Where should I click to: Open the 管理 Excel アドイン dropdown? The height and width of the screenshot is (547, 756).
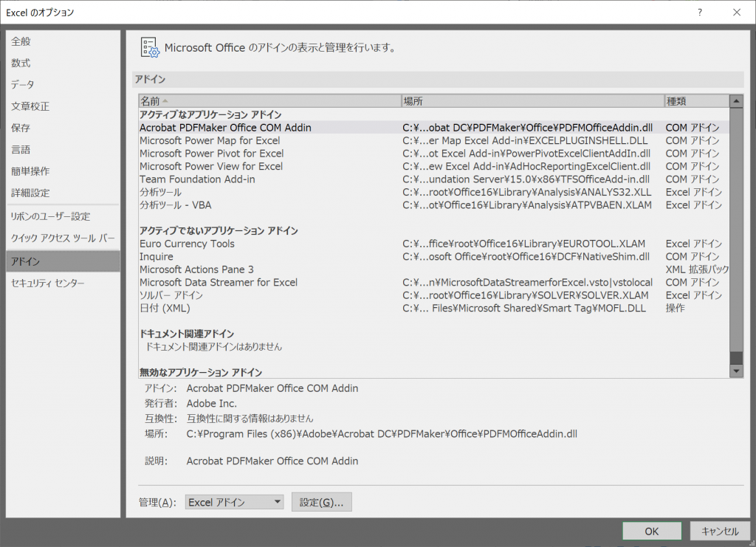[x=234, y=501]
